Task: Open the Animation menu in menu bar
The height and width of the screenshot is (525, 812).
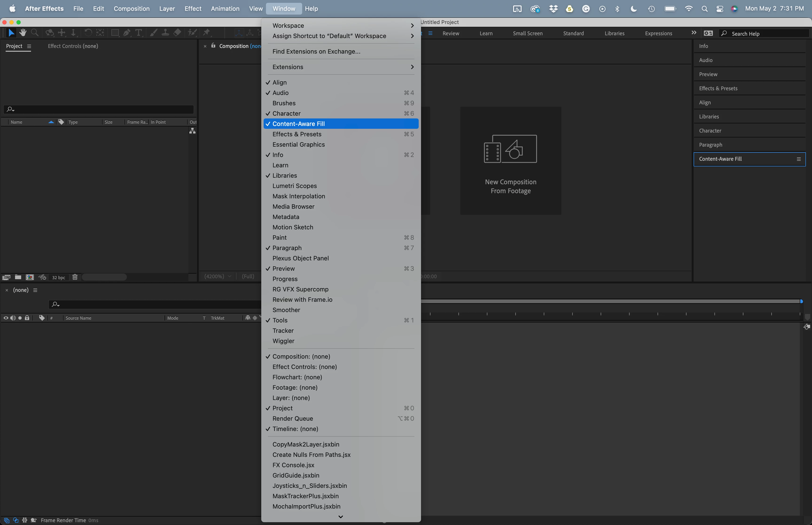Action: click(225, 8)
